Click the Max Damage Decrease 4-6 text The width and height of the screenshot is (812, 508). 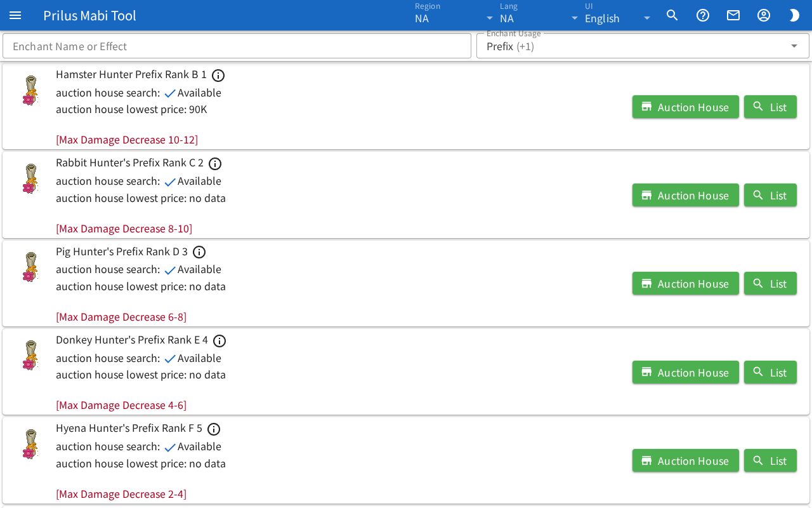(x=121, y=404)
